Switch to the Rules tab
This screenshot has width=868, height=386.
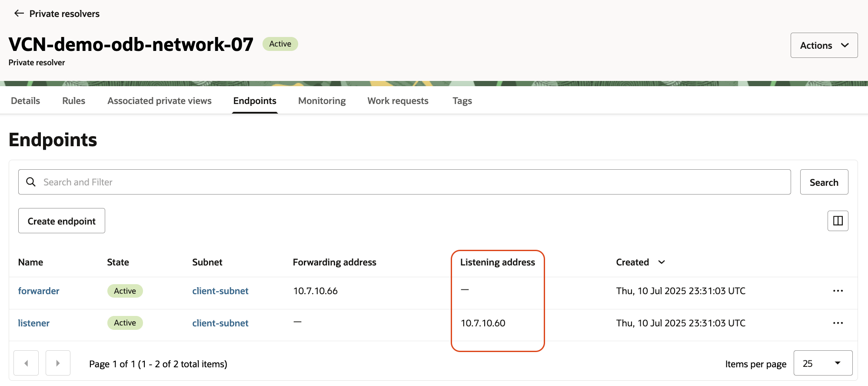tap(73, 101)
